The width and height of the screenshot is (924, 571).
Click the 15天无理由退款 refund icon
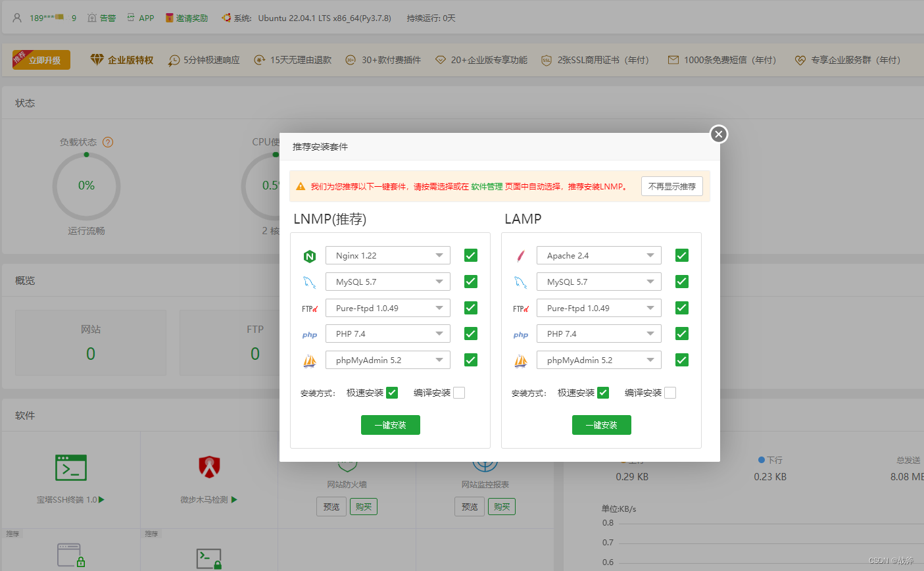[260, 60]
